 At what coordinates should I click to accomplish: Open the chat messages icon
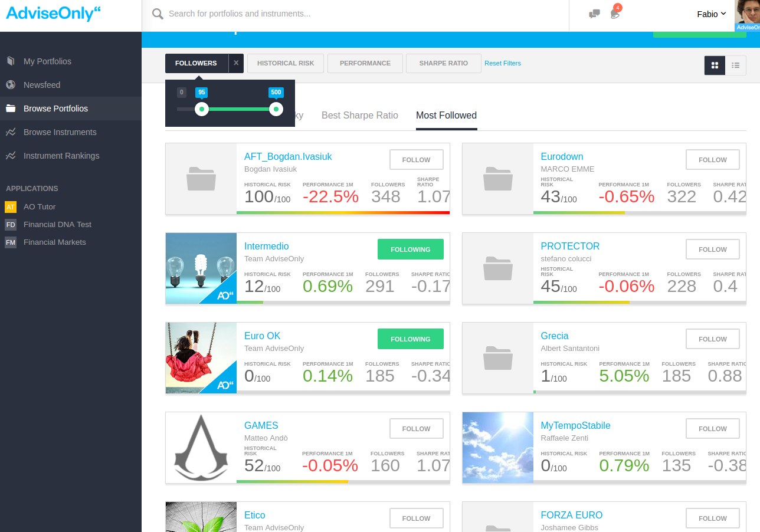[x=594, y=14]
